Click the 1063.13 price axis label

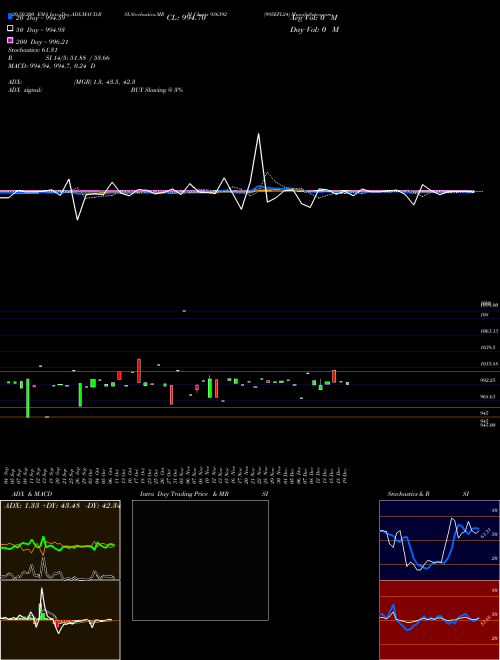[x=489, y=331]
